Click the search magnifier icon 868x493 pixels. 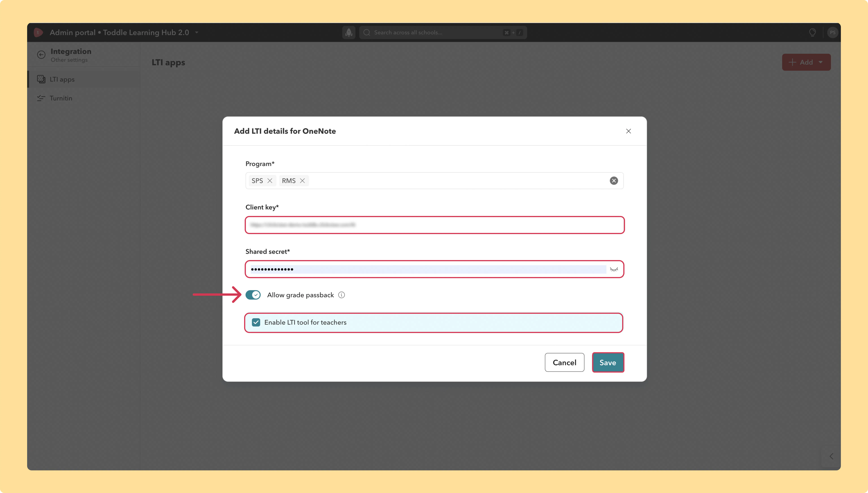coord(367,33)
